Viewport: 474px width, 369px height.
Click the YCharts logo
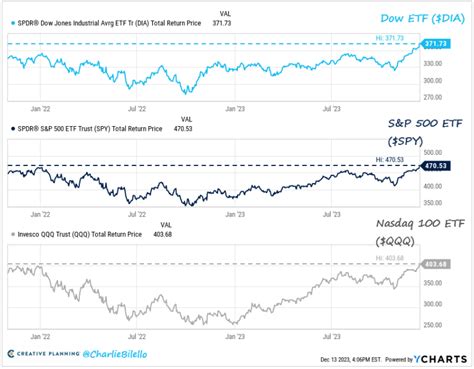(x=440, y=359)
